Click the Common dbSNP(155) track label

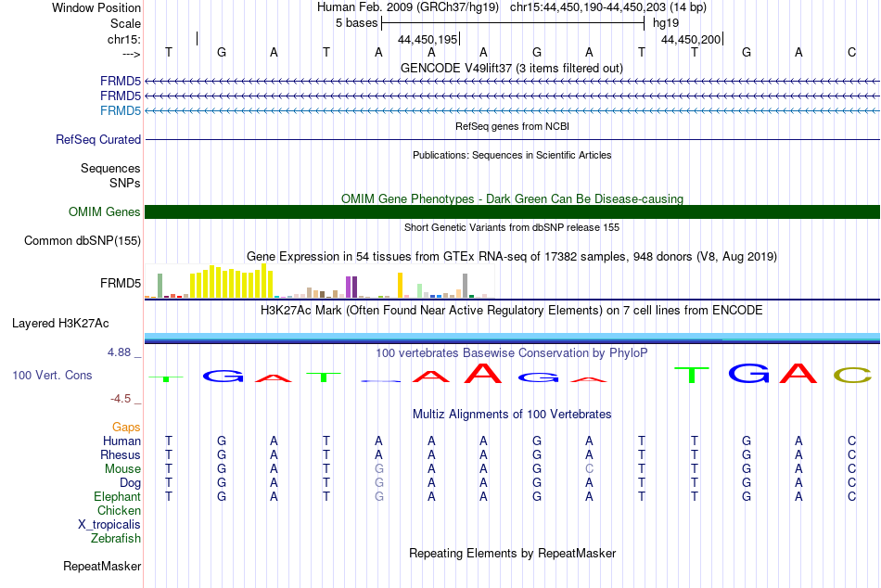83,240
